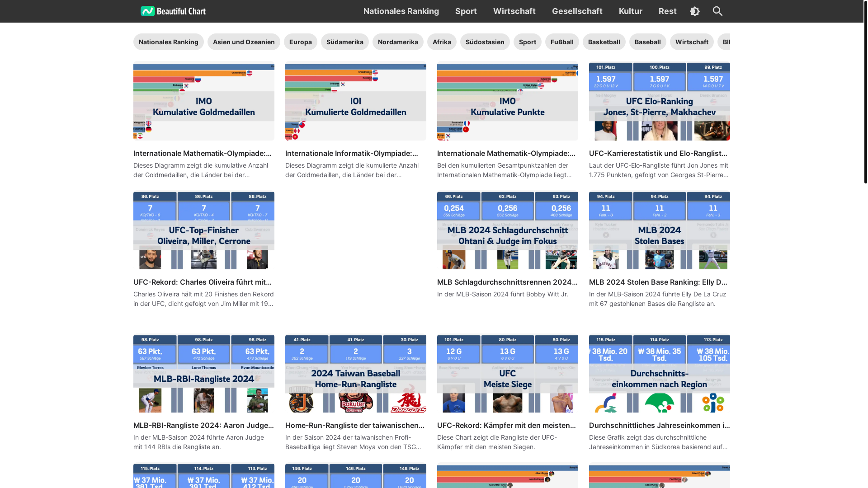This screenshot has height=488, width=868.
Task: Select the Südamerika category chip
Action: tap(345, 42)
